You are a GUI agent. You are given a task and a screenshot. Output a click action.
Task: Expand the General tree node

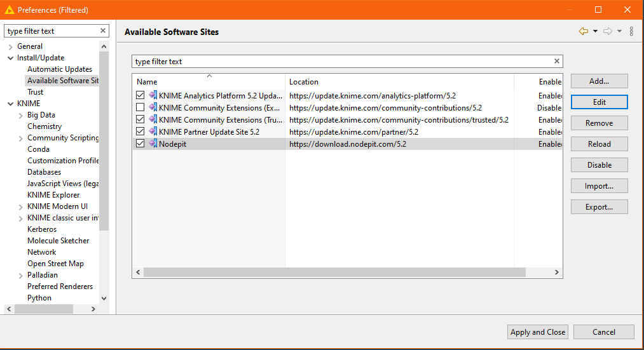(x=11, y=47)
